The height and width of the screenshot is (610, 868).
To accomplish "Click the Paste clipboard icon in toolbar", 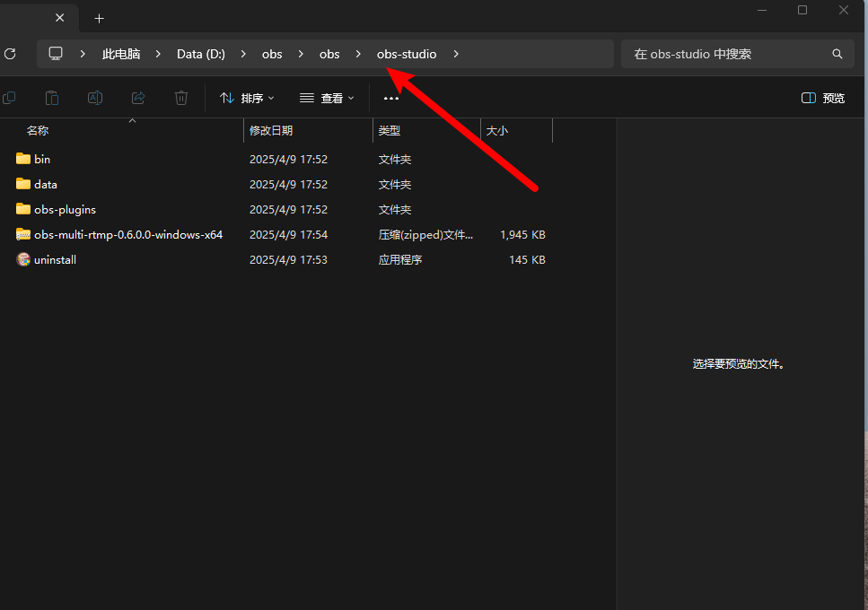I will (x=52, y=98).
